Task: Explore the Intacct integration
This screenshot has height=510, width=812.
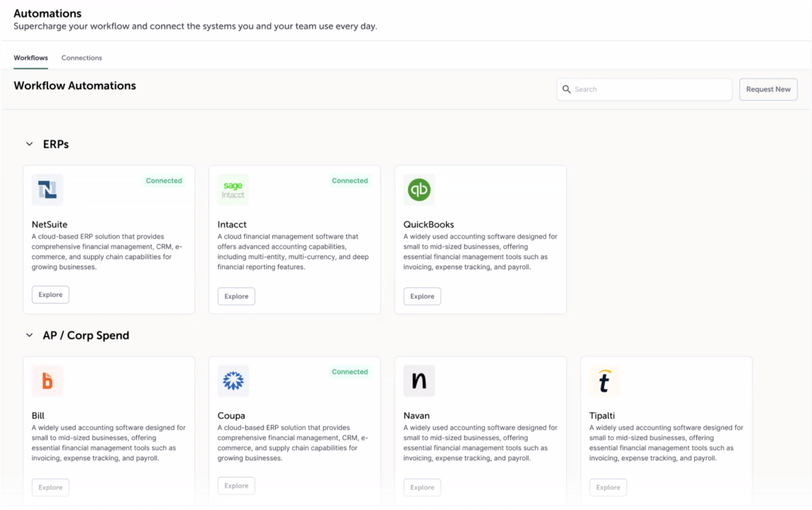Action: [236, 296]
